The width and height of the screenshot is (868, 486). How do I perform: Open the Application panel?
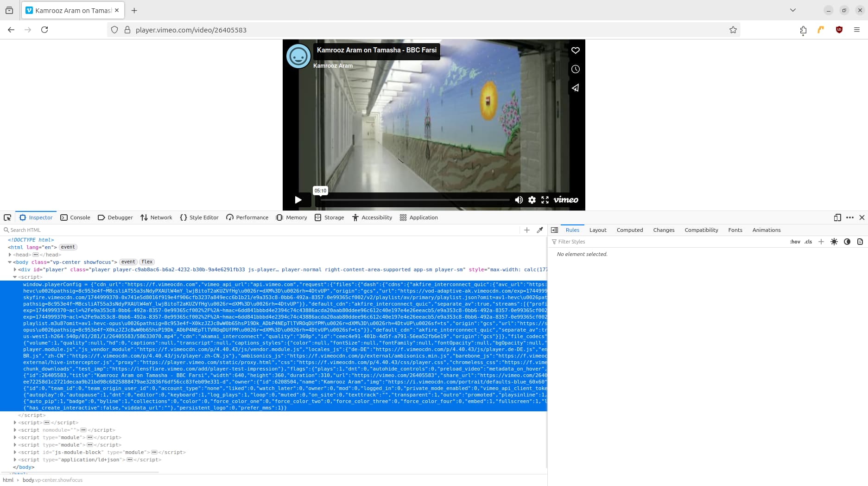(419, 217)
